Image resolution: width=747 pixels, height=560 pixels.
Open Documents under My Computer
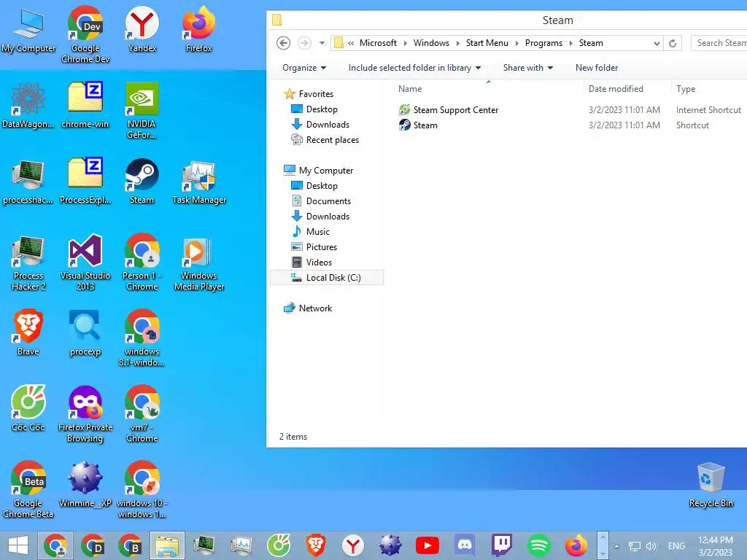(321, 201)
